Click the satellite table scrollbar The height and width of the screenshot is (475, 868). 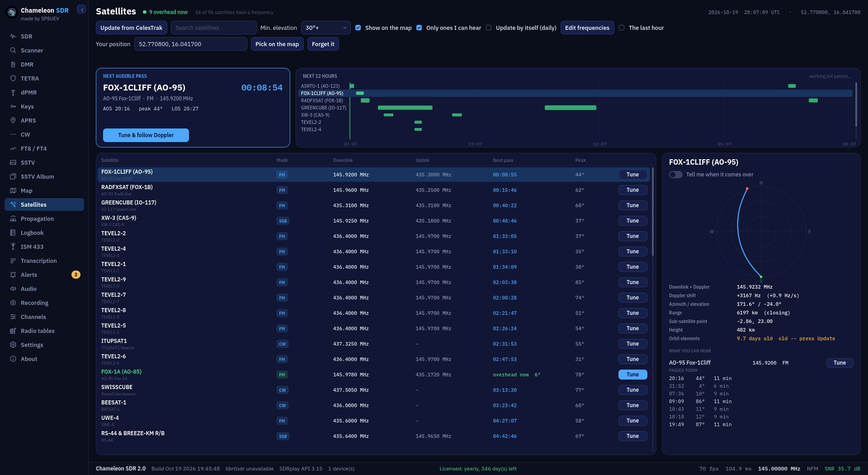click(x=652, y=212)
